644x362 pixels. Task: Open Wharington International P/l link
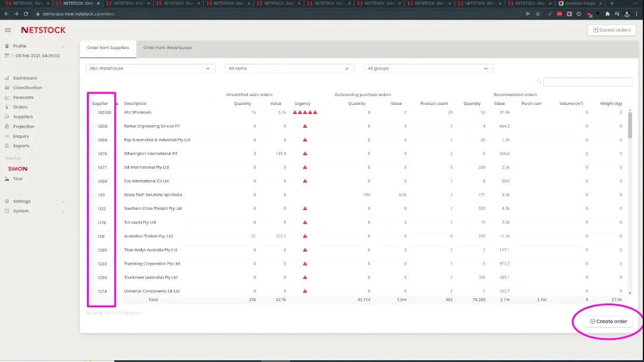pos(151,153)
